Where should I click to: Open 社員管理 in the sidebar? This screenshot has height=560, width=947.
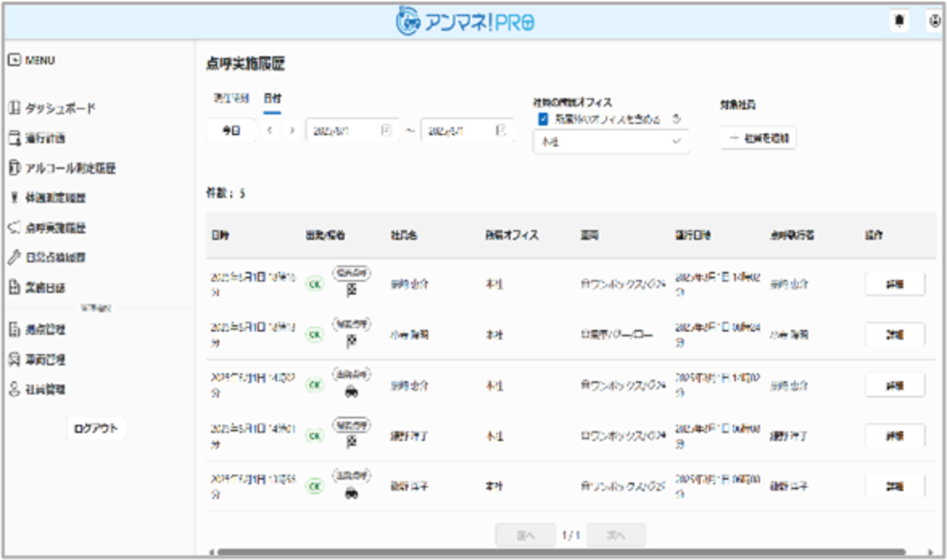(x=44, y=389)
